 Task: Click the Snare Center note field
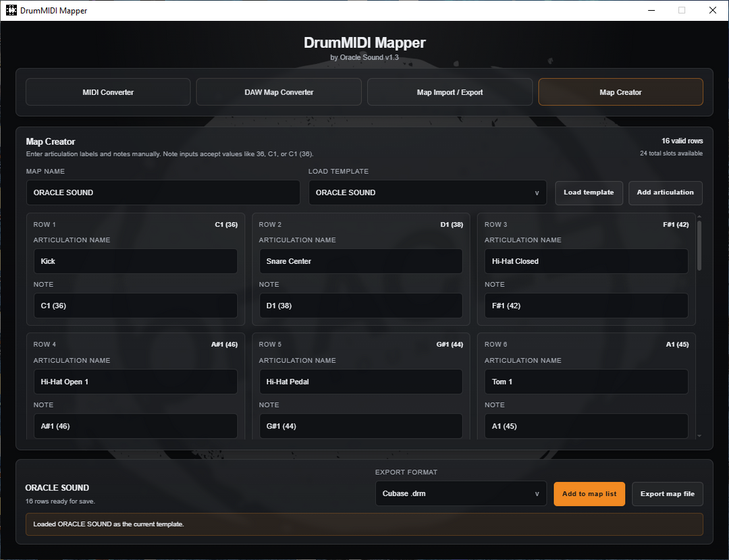click(x=360, y=305)
